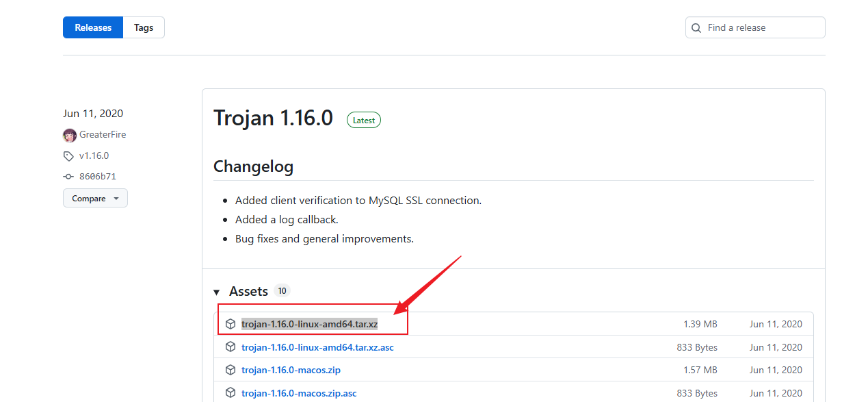Click the GreaterFire avatar image
The image size is (868, 402).
pyautogui.click(x=70, y=135)
